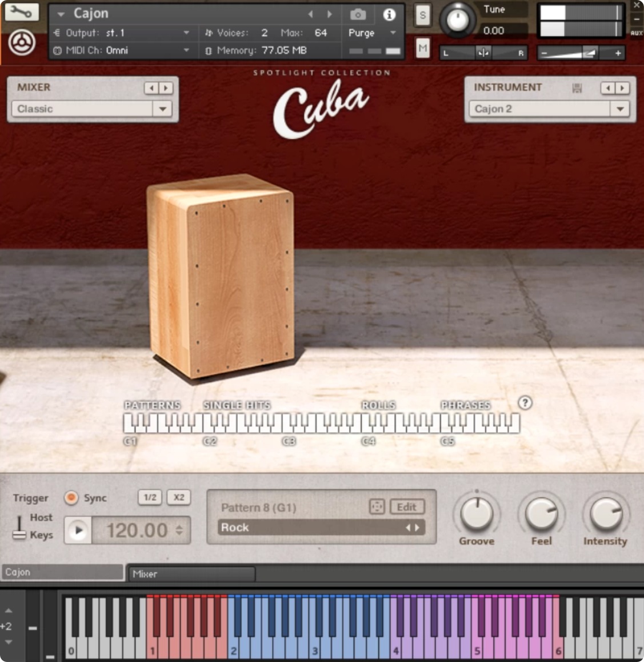Screen dimensions: 644x662
Task: Click the pattern drag-to-host crosshair icon
Action: click(x=377, y=507)
